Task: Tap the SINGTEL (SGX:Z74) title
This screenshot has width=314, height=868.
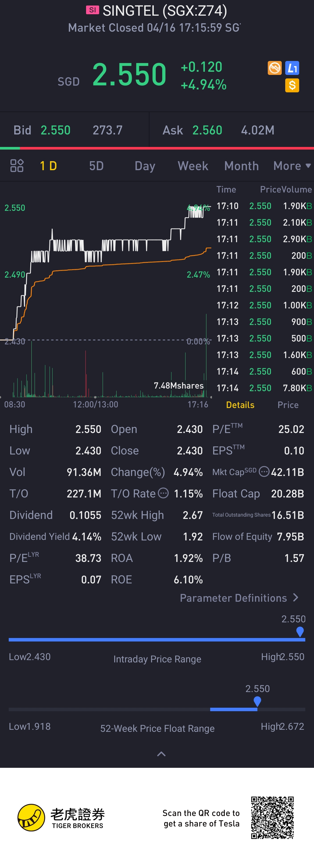Action: pos(165,10)
